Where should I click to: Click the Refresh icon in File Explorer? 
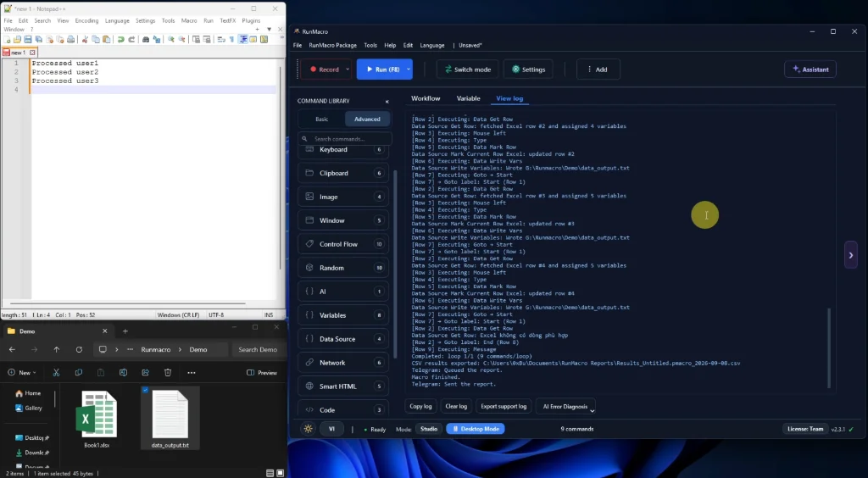pyautogui.click(x=79, y=350)
